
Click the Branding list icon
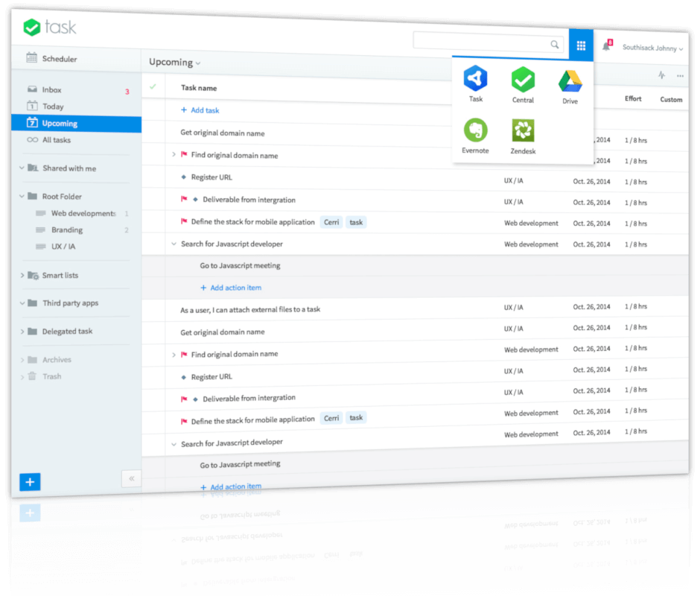point(41,229)
